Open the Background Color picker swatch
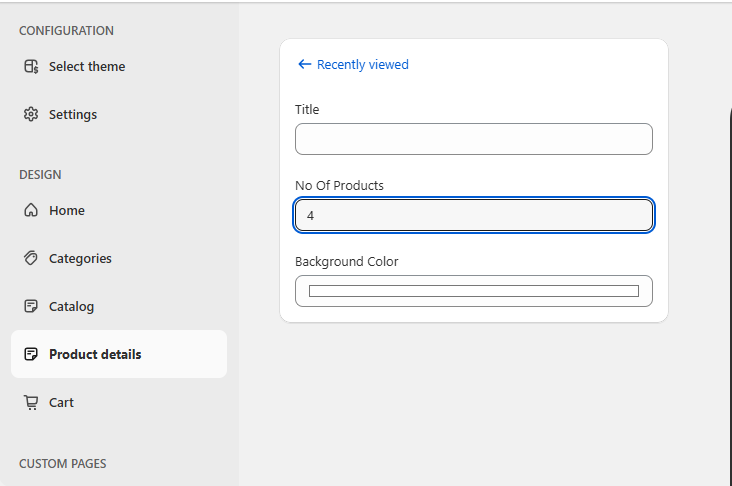This screenshot has width=732, height=486. point(474,291)
